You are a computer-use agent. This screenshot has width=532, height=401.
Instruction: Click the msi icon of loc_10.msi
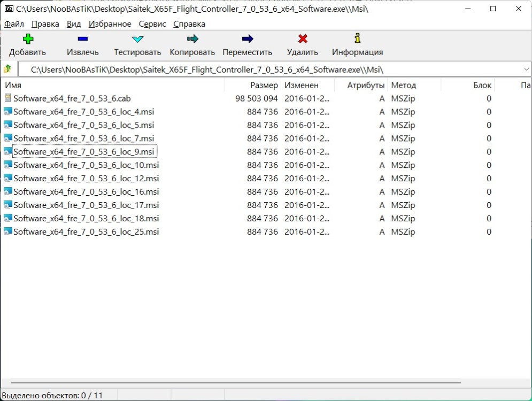8,165
